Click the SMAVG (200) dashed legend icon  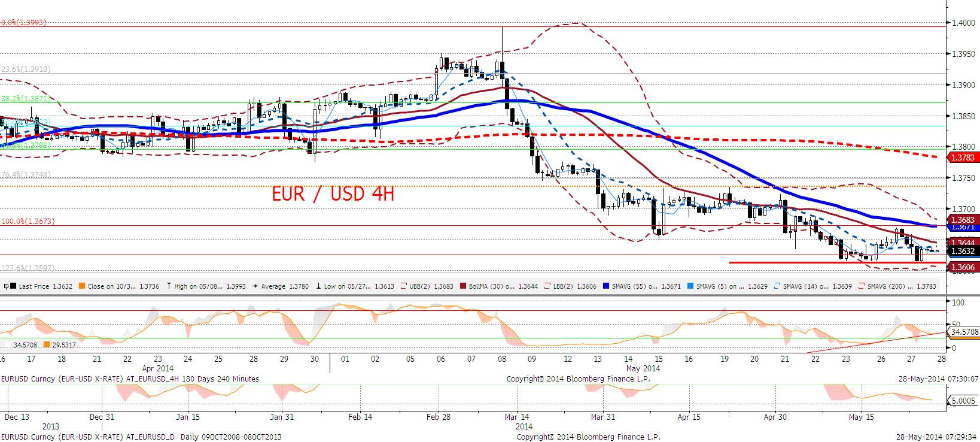(x=862, y=286)
